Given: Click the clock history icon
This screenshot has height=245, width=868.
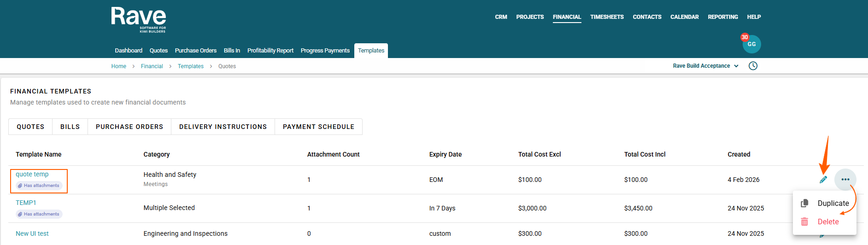Looking at the screenshot, I should [x=753, y=66].
